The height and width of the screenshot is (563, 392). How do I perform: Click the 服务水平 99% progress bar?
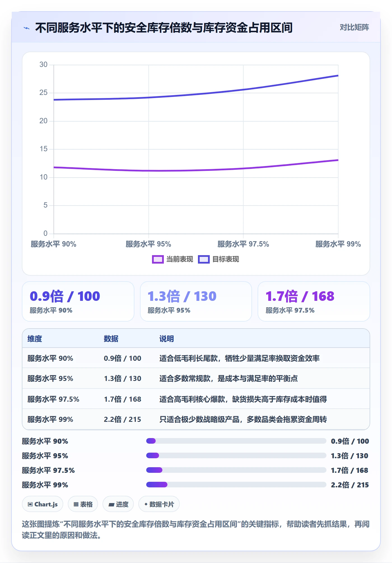click(236, 485)
